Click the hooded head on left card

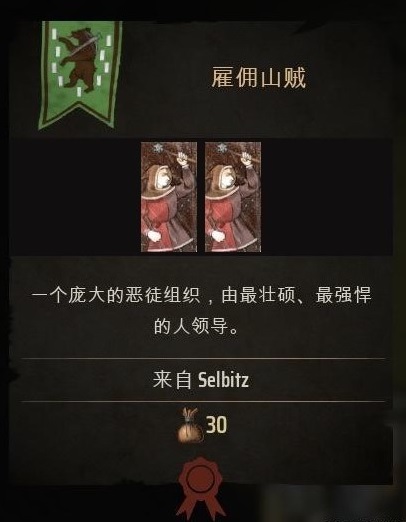[x=159, y=177]
